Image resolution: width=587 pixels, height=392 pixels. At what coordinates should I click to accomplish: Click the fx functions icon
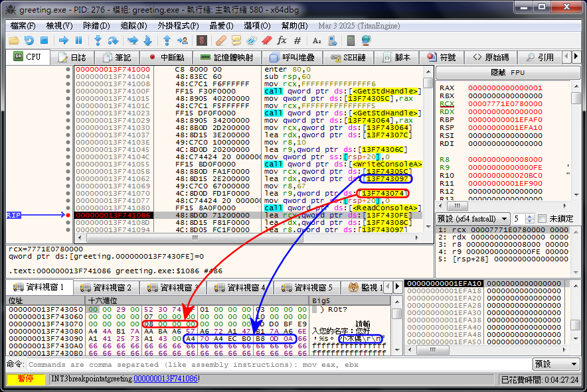click(282, 40)
